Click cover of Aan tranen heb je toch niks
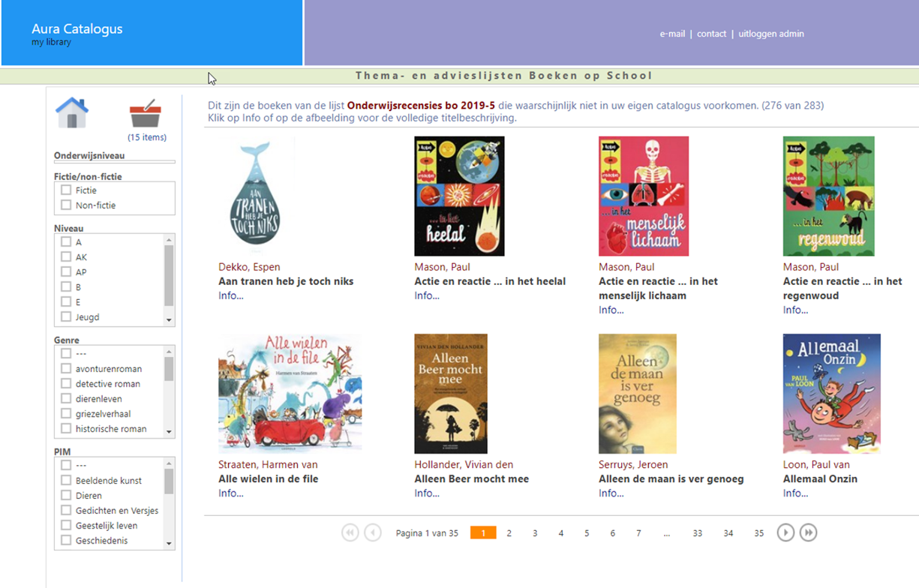Screen dimensions: 919x588 (x=257, y=196)
